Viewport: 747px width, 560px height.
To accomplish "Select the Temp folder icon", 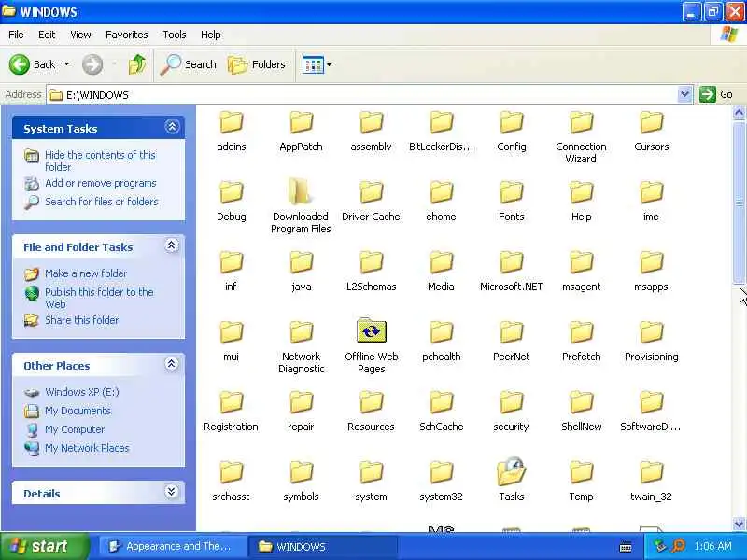I will click(x=581, y=472).
